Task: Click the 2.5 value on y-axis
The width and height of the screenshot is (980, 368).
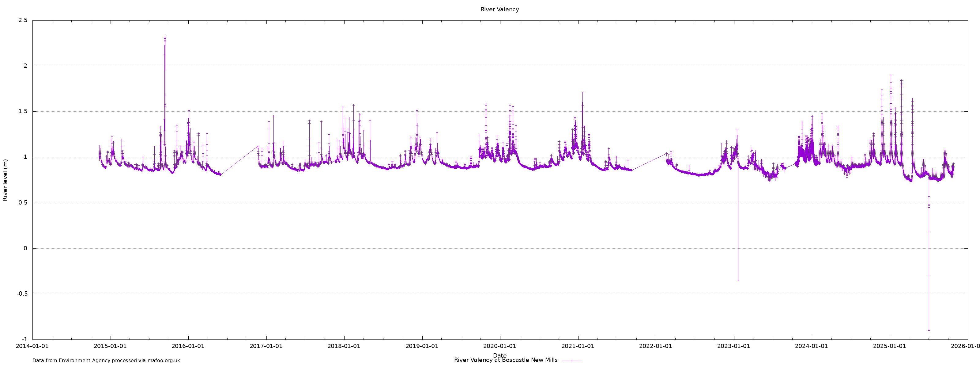Action: click(x=23, y=20)
